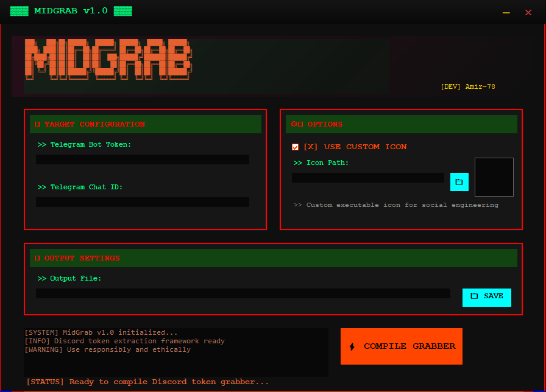
Task: Click into the Output File text field
Action: click(243, 293)
